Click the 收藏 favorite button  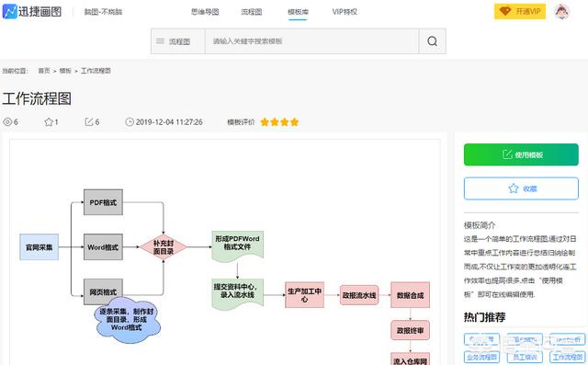(x=521, y=188)
